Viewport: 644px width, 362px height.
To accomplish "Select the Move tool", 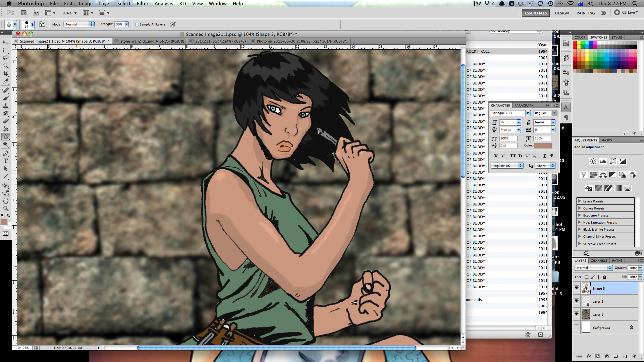I will tap(6, 43).
